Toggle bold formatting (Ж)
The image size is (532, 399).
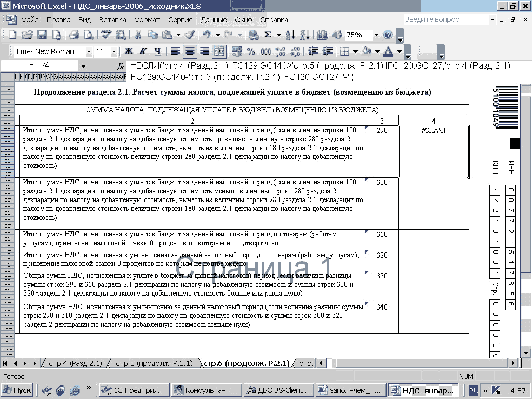[x=128, y=51]
